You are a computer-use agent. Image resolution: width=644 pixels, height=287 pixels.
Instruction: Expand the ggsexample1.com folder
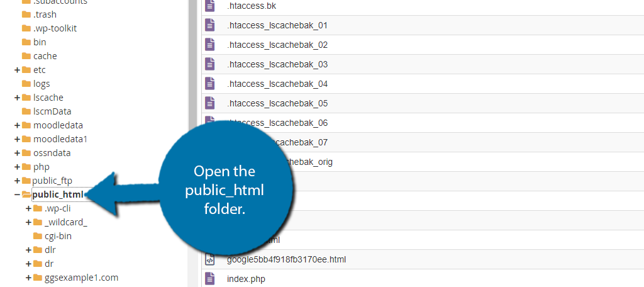coord(28,278)
